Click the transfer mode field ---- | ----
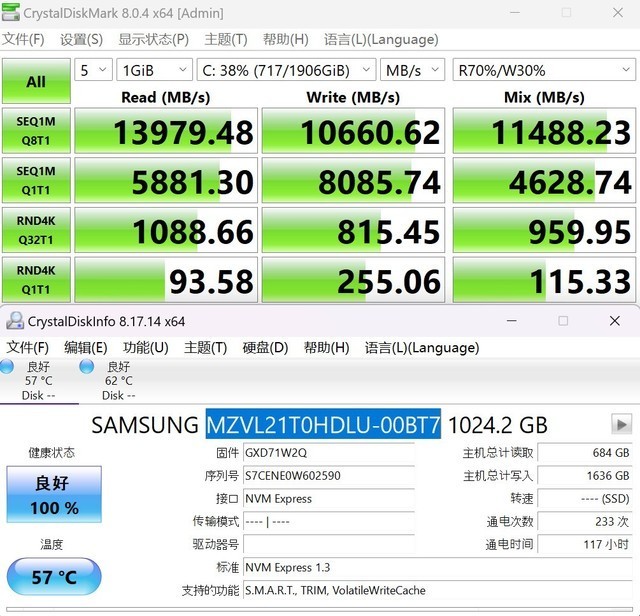Viewport: 640px width, 616px height. pos(329,521)
